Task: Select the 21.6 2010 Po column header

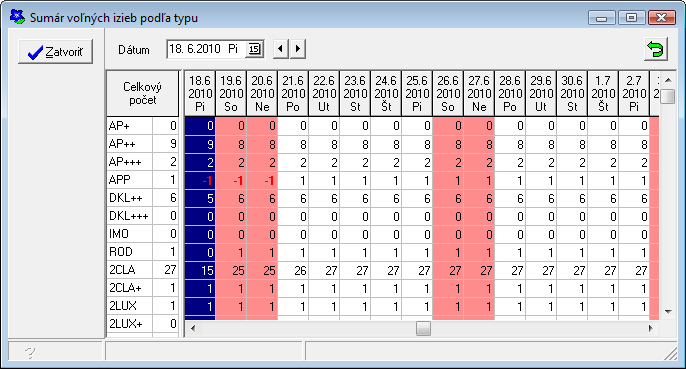Action: point(293,94)
